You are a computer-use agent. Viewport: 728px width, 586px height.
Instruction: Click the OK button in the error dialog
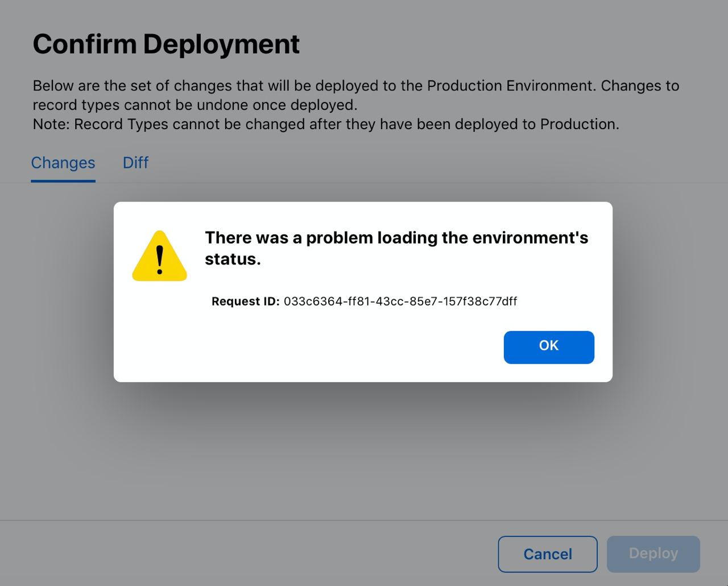click(x=548, y=346)
